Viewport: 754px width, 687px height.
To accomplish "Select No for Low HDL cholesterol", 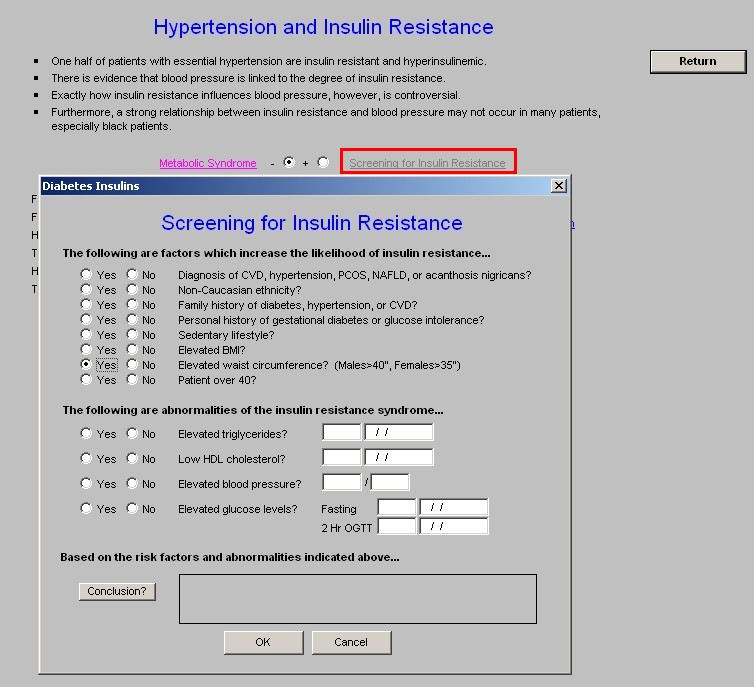I will [x=132, y=458].
